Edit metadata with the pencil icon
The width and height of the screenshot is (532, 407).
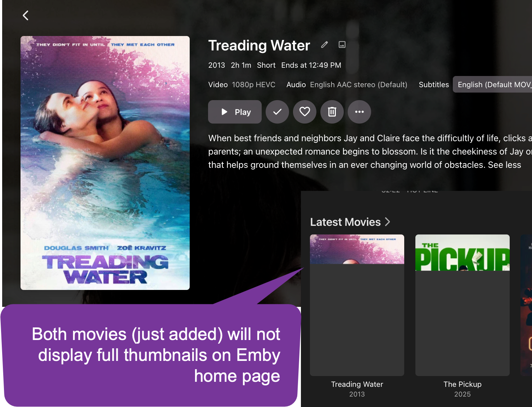(324, 45)
